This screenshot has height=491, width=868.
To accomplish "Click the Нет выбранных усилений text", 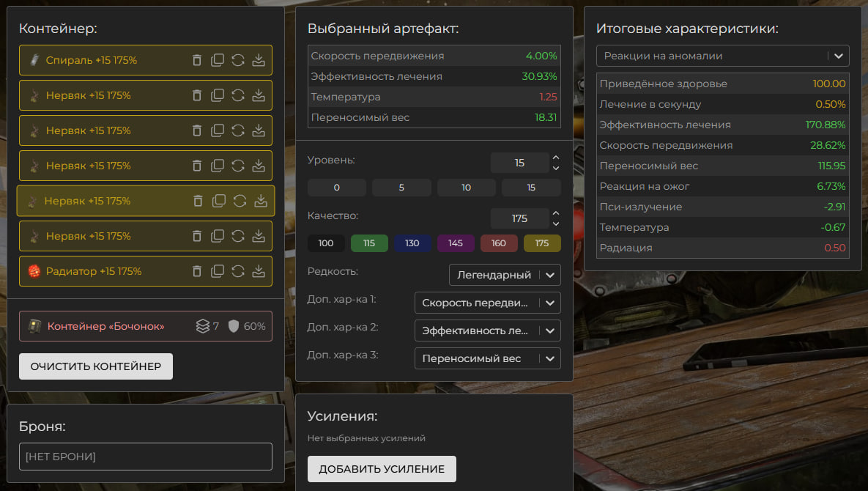I will (x=366, y=438).
